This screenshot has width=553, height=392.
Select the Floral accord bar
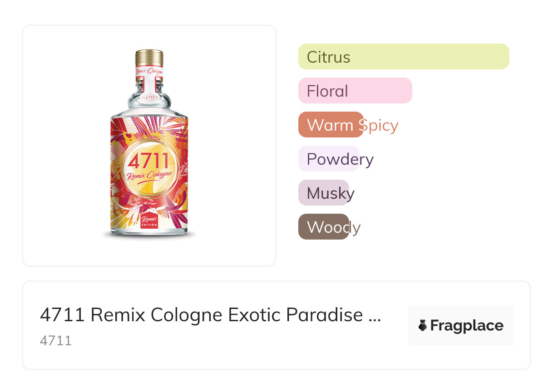[355, 91]
